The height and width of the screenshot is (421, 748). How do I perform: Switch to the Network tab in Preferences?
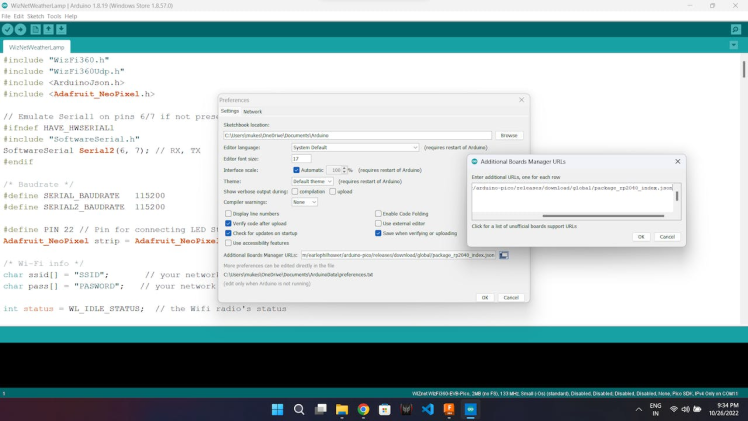point(253,112)
